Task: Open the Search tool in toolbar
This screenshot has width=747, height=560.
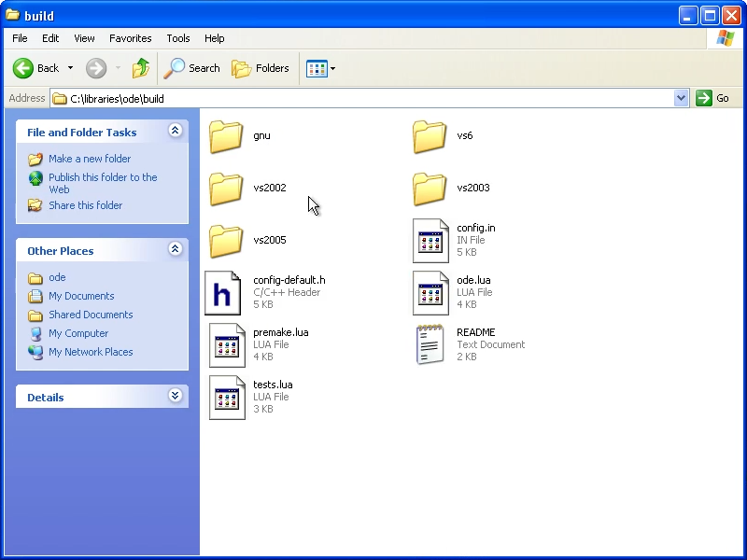Action: (192, 68)
